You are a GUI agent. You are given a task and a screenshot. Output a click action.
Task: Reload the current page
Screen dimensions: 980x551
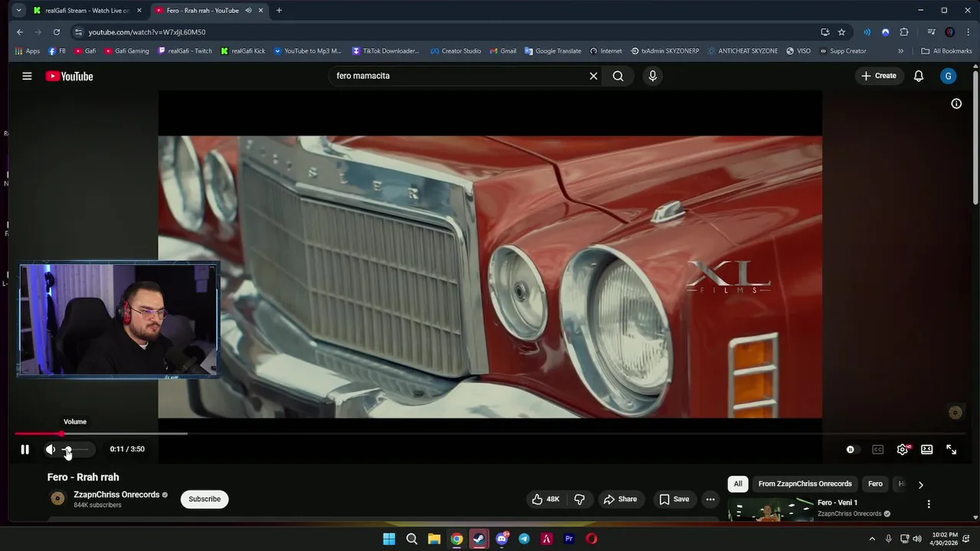[x=56, y=32]
